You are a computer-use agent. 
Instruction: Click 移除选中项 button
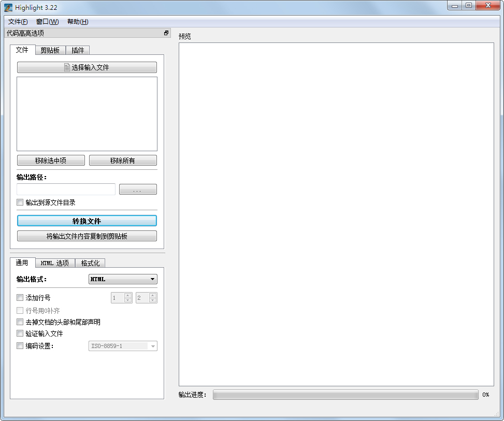point(51,161)
